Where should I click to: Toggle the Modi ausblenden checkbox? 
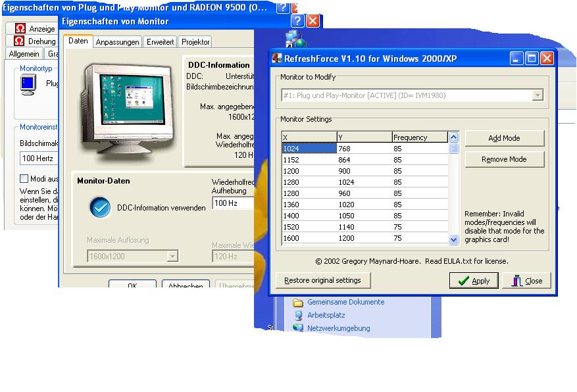[x=24, y=179]
